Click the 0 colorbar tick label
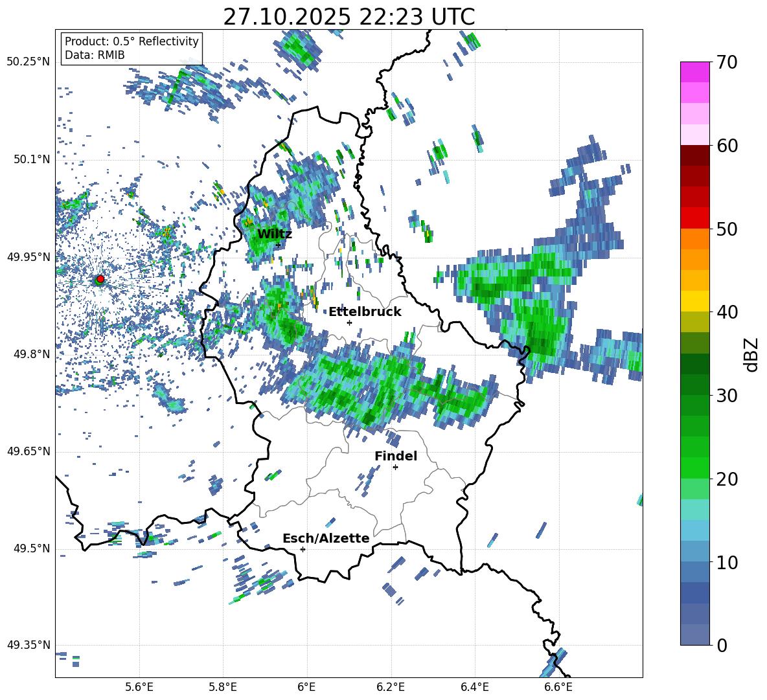 pyautogui.click(x=722, y=645)
